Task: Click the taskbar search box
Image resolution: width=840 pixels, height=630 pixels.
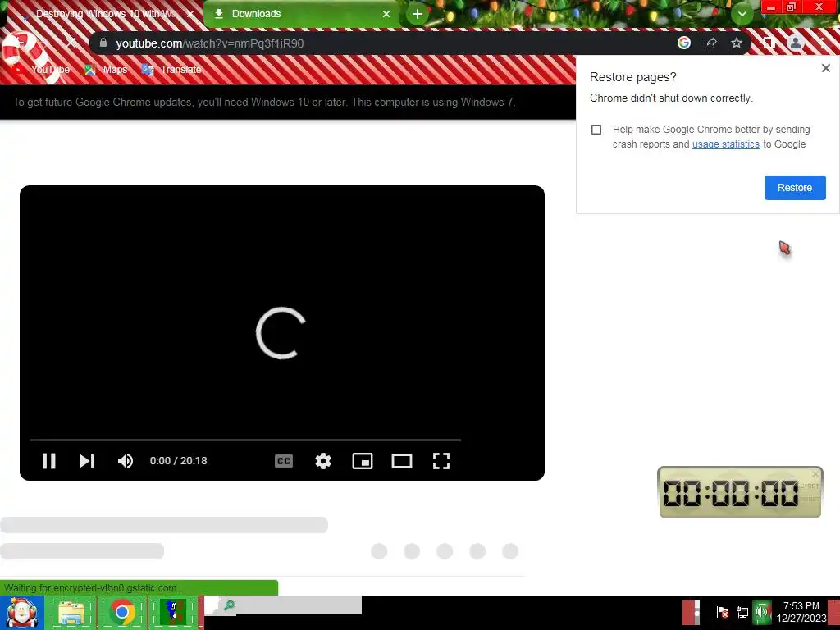Action: [x=283, y=605]
